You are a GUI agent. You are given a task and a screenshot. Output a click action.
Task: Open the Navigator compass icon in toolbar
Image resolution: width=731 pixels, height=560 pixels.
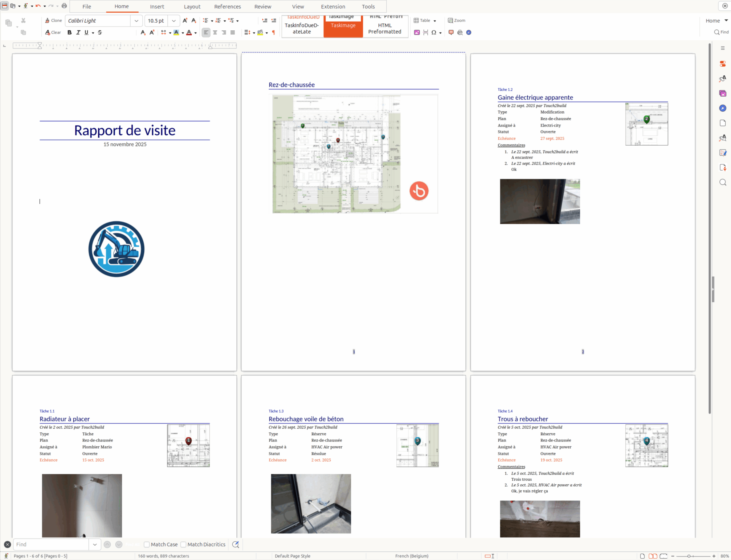pyautogui.click(x=469, y=32)
